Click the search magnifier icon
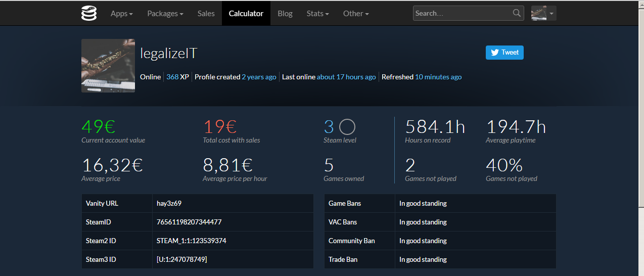 pos(517,13)
